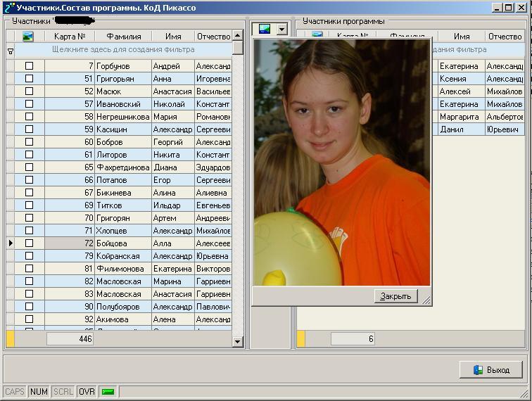Click the patronymic Альбертовна cell in right grid
The height and width of the screenshot is (401, 532).
(x=505, y=116)
